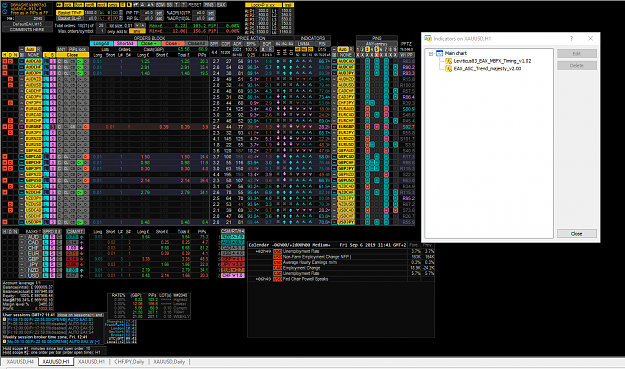
Task: Click the Delete button in Indicators dialog
Action: [x=576, y=65]
